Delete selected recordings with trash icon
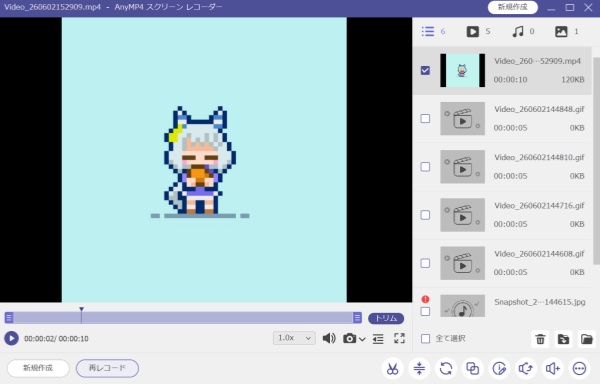The width and height of the screenshot is (600, 384). (x=540, y=339)
